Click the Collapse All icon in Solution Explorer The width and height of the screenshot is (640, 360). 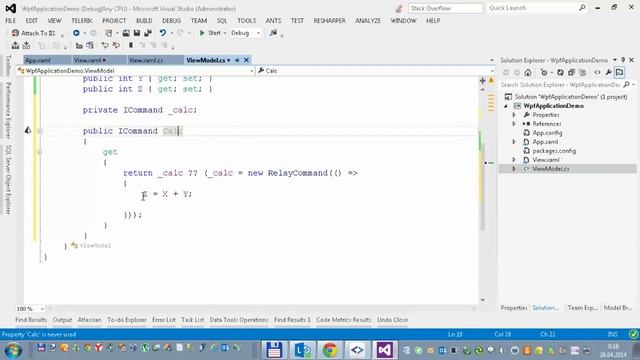point(571,73)
